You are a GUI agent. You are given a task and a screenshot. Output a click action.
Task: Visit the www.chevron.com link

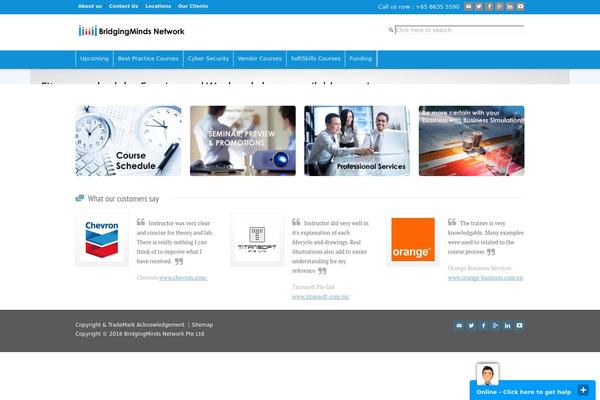point(183,278)
